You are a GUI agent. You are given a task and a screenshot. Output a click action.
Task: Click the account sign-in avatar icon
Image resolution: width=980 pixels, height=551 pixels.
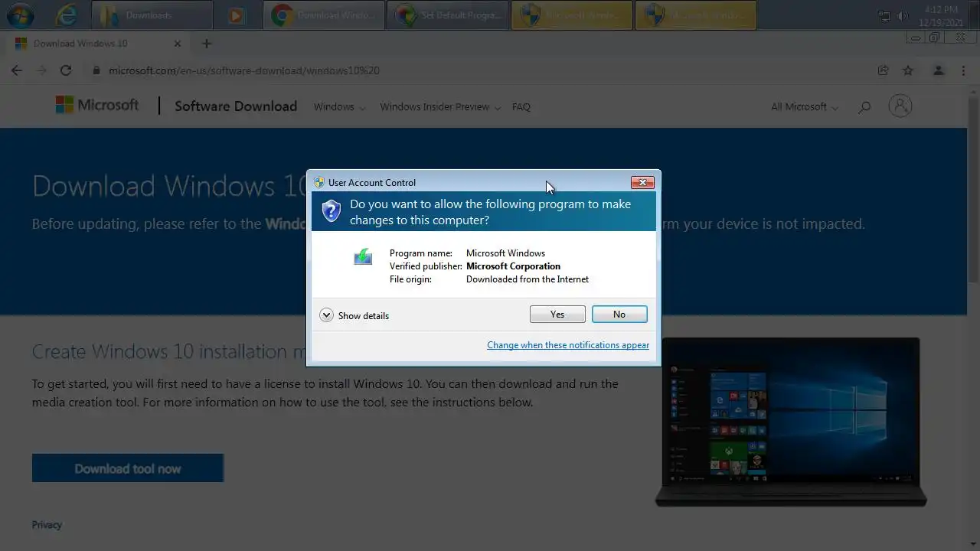point(900,106)
